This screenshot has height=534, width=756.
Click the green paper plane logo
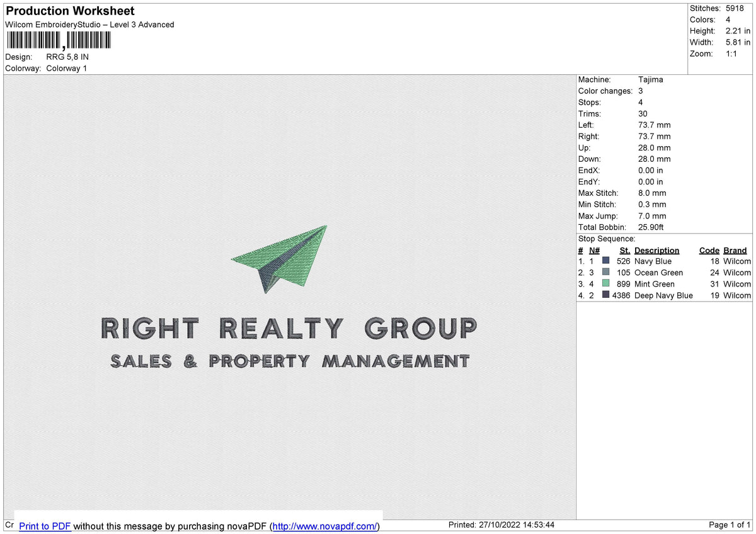[281, 258]
